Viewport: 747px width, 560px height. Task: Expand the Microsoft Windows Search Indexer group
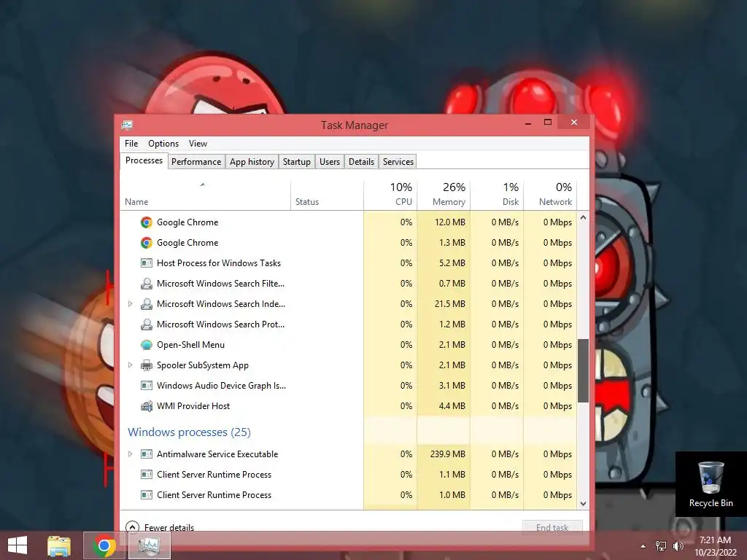point(130,304)
